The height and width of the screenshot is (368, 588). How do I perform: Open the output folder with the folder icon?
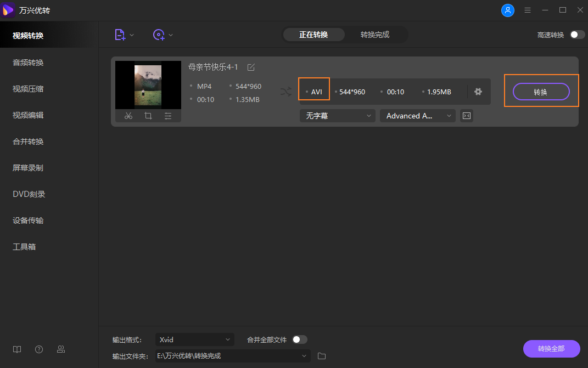coord(321,356)
